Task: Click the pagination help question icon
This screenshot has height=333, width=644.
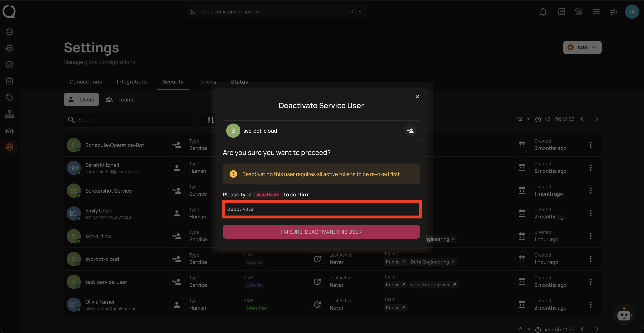Action: [x=538, y=119]
